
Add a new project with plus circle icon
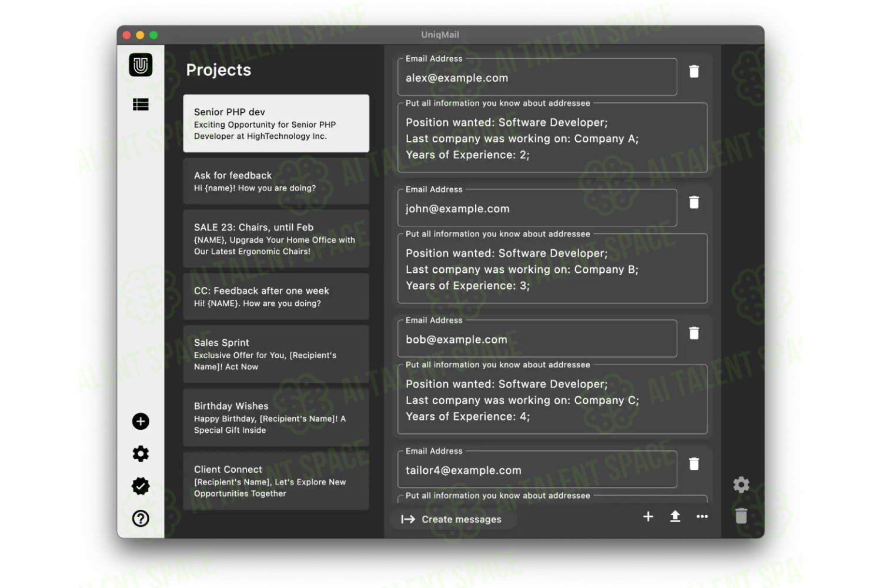tap(141, 422)
